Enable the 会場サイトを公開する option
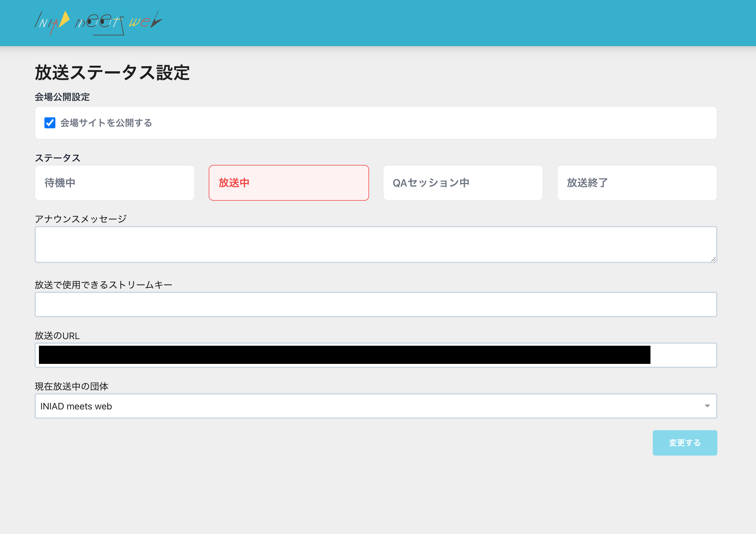The height and width of the screenshot is (534, 756). click(50, 123)
